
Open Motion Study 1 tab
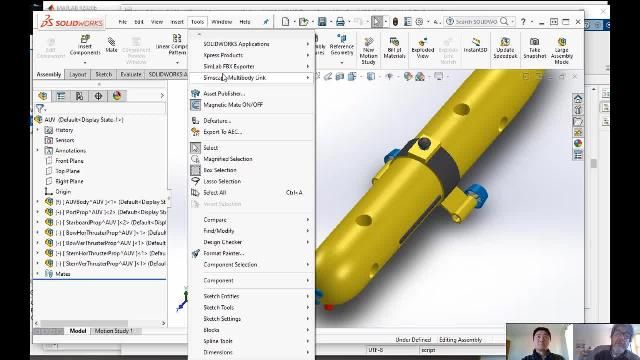pos(114,331)
